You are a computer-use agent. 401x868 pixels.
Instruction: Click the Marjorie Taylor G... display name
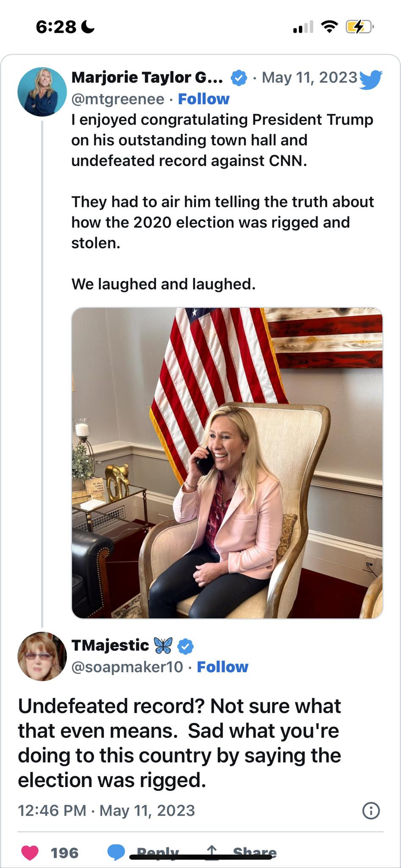pos(147,78)
